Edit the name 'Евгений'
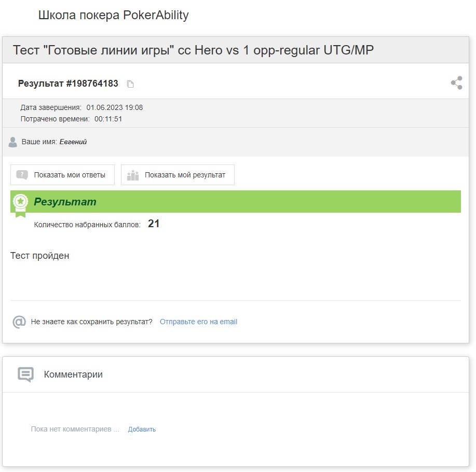 click(73, 142)
